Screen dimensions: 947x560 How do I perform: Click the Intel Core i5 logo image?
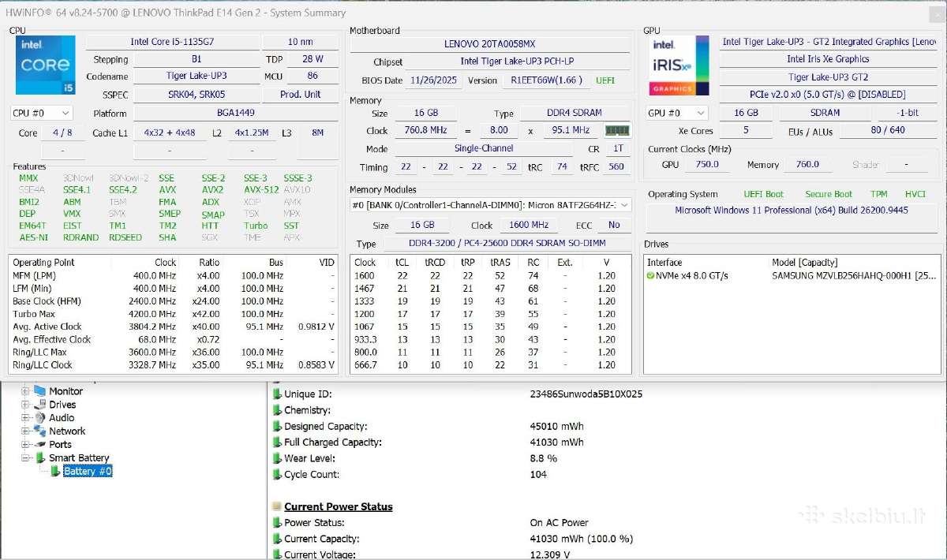tap(46, 65)
